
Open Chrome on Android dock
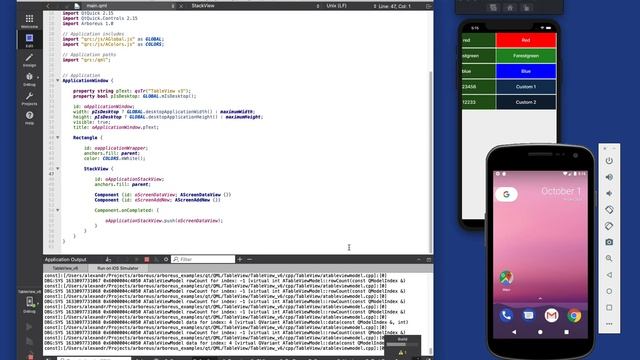pos(574,316)
